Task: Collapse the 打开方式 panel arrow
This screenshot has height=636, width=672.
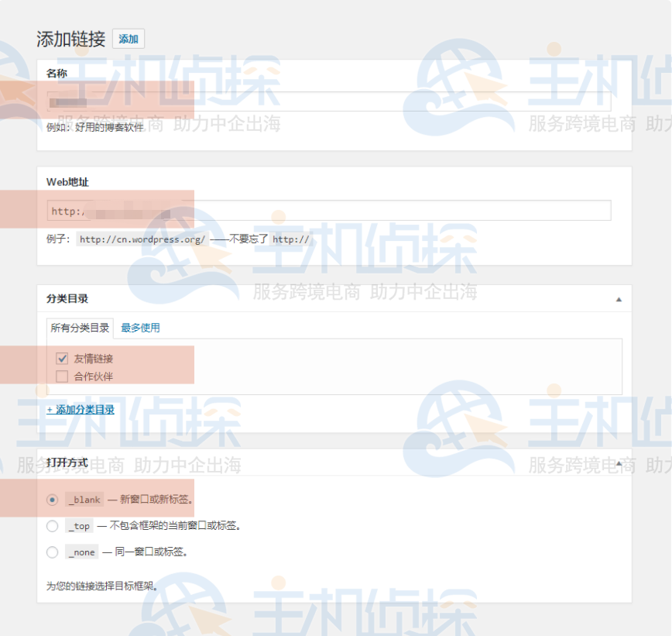Action: click(x=619, y=463)
